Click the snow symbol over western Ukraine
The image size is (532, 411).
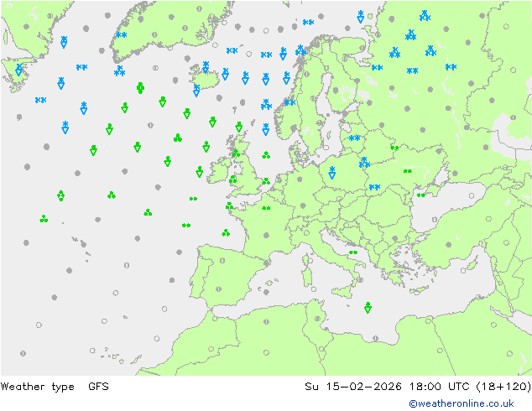point(374,187)
